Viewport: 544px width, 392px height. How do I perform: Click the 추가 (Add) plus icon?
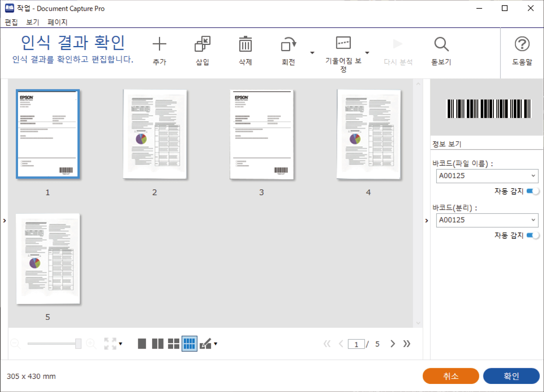159,45
